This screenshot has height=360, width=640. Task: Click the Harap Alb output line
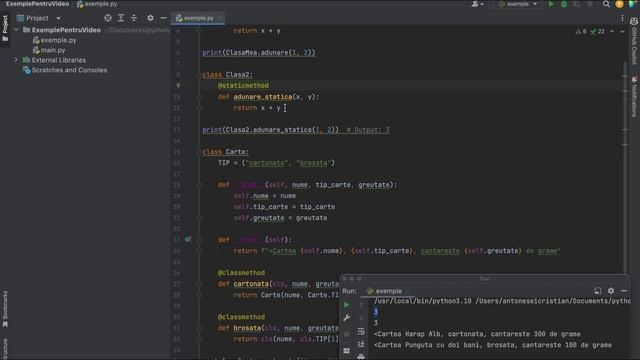pyautogui.click(x=477, y=334)
